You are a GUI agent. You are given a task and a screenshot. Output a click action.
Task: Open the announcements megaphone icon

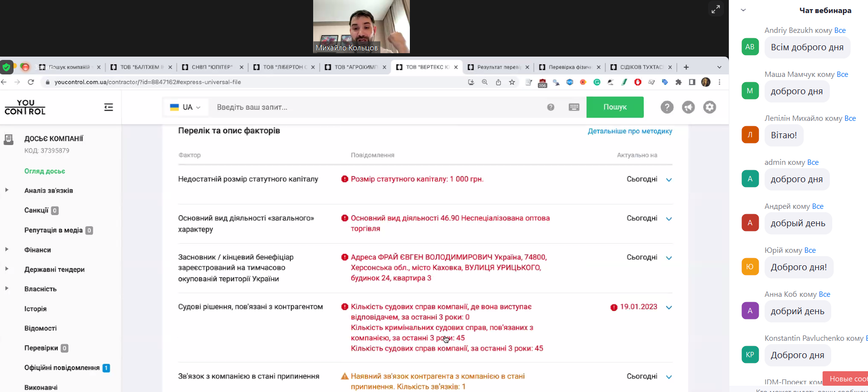(x=688, y=107)
